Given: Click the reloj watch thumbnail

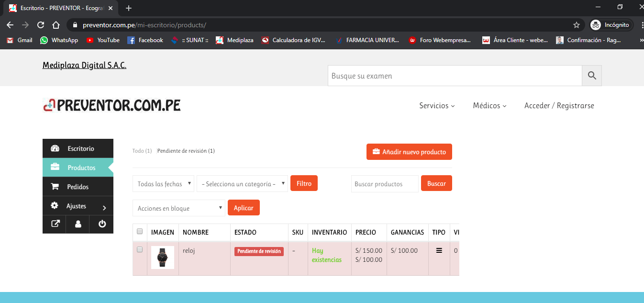Looking at the screenshot, I should tap(163, 258).
